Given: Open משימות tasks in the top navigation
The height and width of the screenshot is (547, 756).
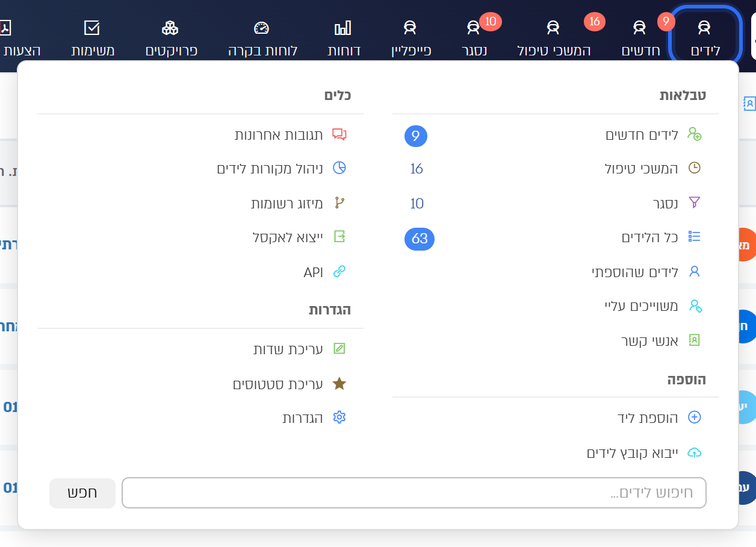Looking at the screenshot, I should click(x=92, y=37).
